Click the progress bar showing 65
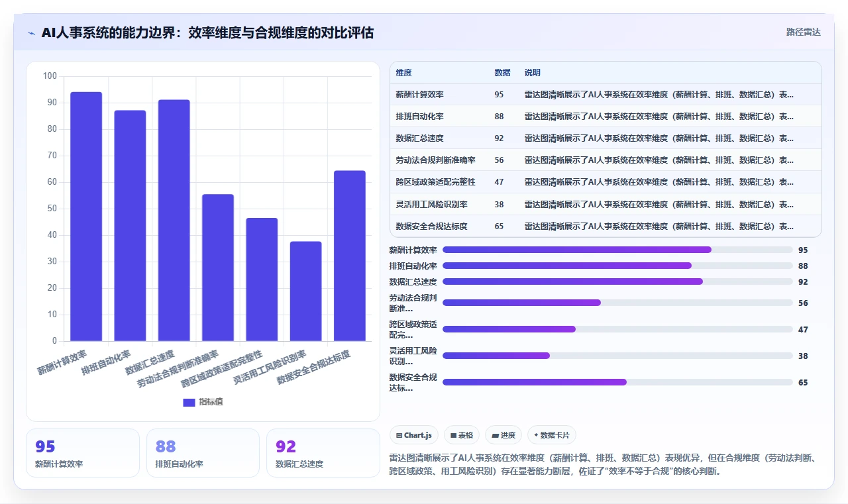 [617, 382]
